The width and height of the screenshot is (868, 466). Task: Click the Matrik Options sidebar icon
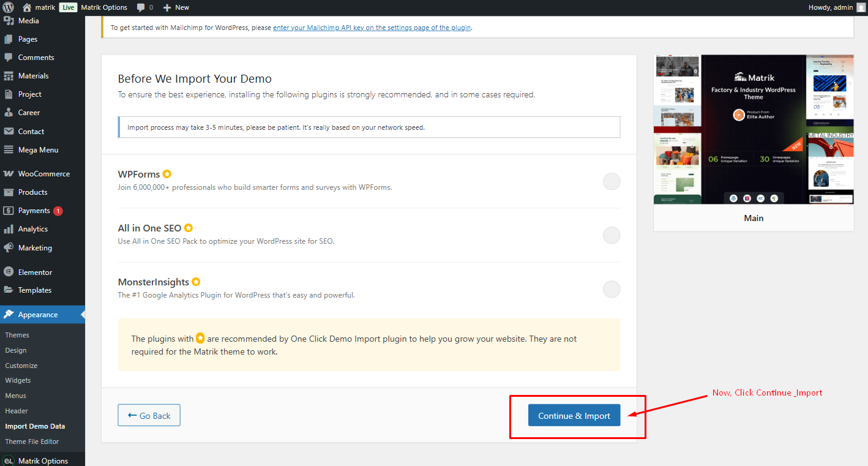(x=9, y=460)
